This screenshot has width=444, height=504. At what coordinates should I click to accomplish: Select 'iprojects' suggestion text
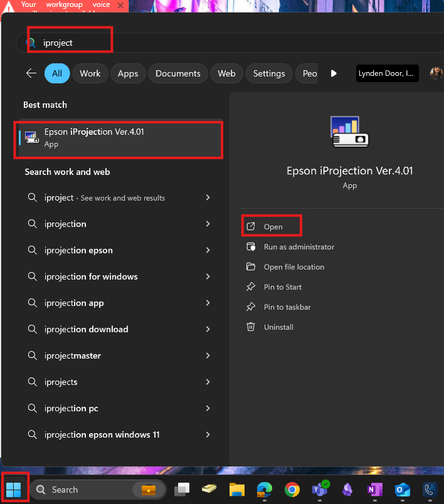tap(61, 382)
